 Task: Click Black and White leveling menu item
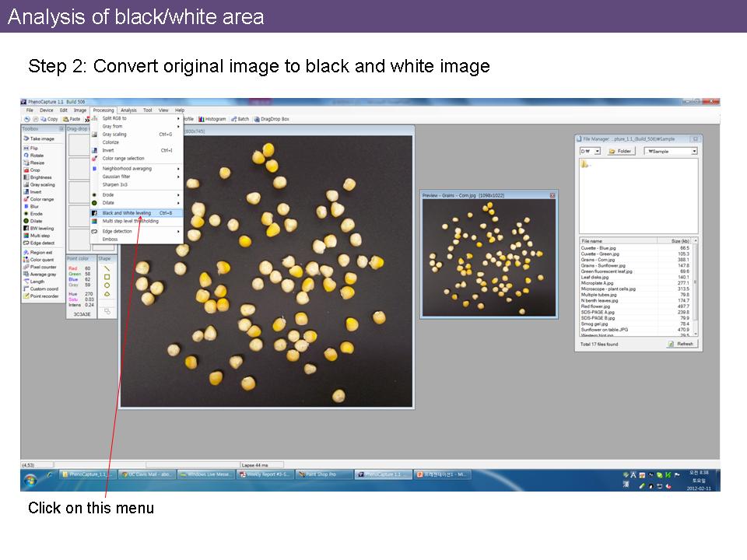coord(127,212)
